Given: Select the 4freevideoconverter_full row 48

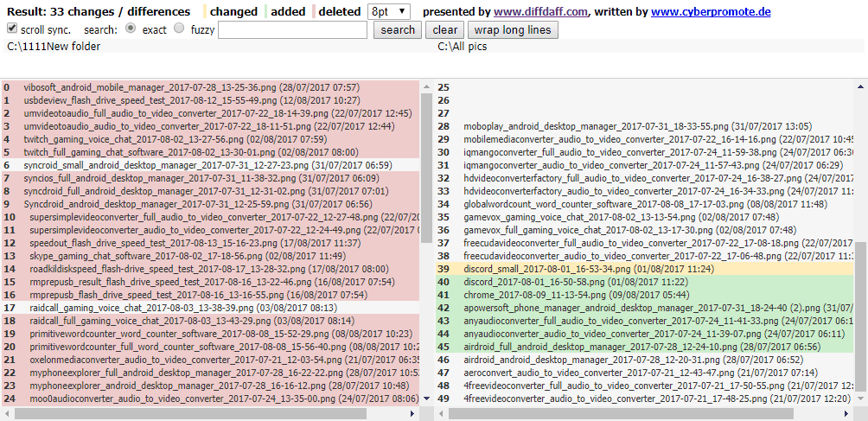Looking at the screenshot, I should point(644,386).
